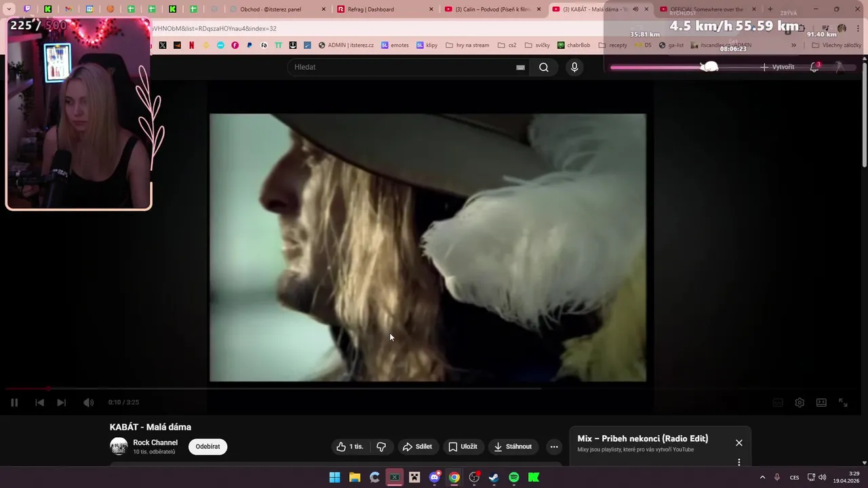
Task: Open Windows Start menu
Action: (334, 477)
